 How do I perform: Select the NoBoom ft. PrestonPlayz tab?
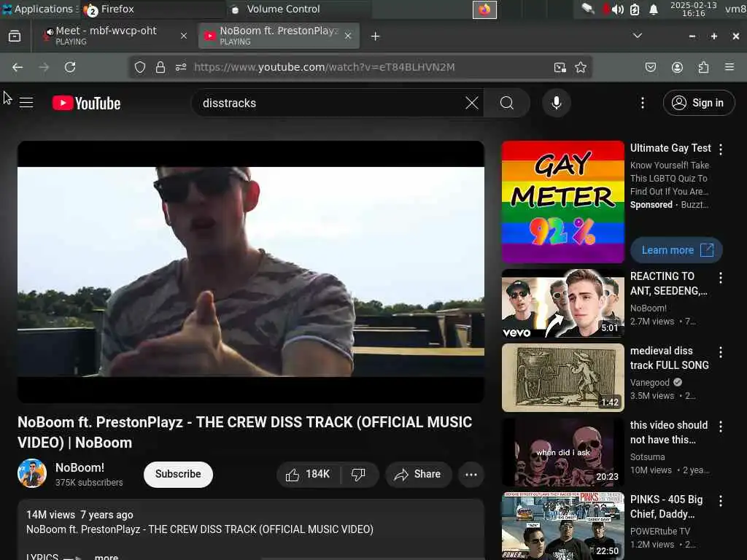pyautogui.click(x=279, y=36)
